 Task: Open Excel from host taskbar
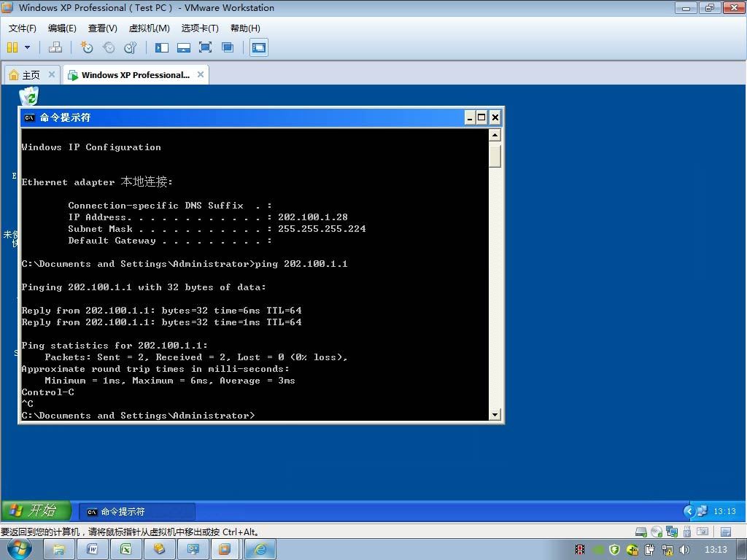click(x=125, y=550)
